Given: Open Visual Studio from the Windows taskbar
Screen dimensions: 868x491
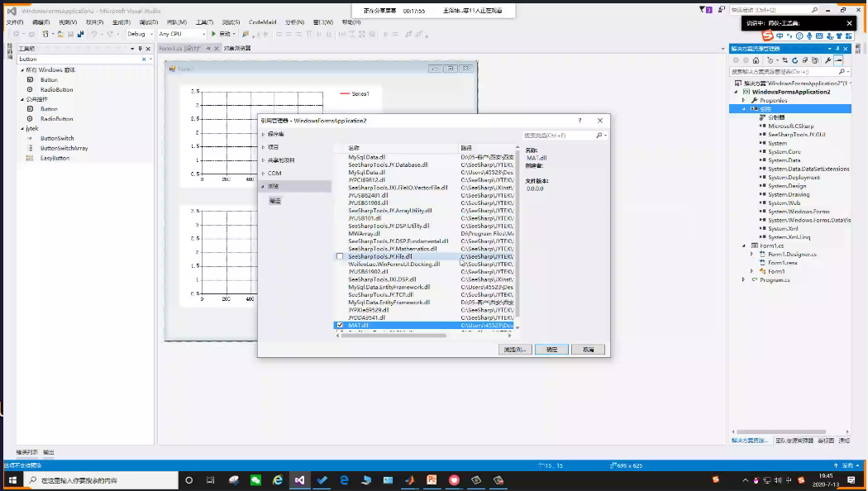Looking at the screenshot, I should tap(300, 479).
